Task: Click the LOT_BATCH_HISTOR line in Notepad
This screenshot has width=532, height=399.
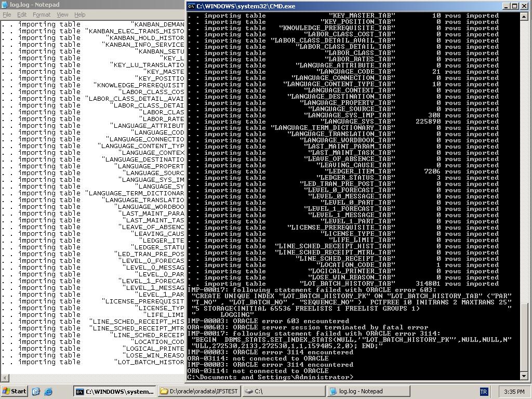Action: (92, 362)
